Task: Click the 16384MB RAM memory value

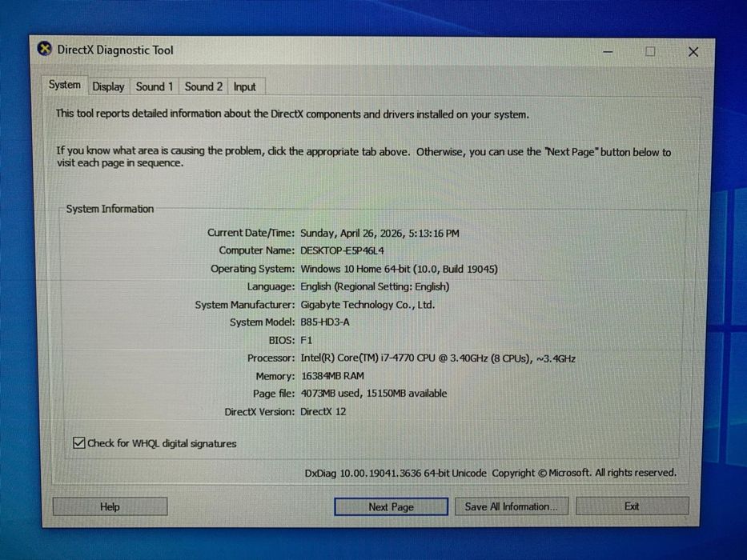Action: pyautogui.click(x=332, y=376)
